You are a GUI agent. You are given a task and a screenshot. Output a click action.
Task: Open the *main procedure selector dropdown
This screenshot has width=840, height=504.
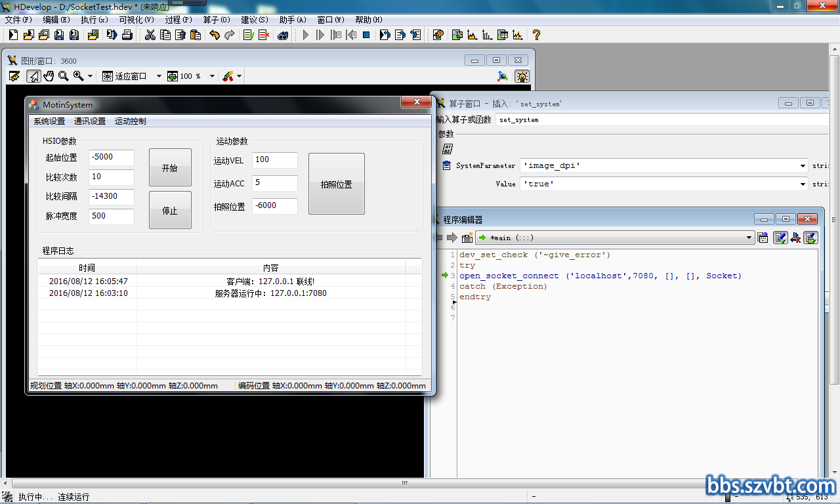(749, 238)
